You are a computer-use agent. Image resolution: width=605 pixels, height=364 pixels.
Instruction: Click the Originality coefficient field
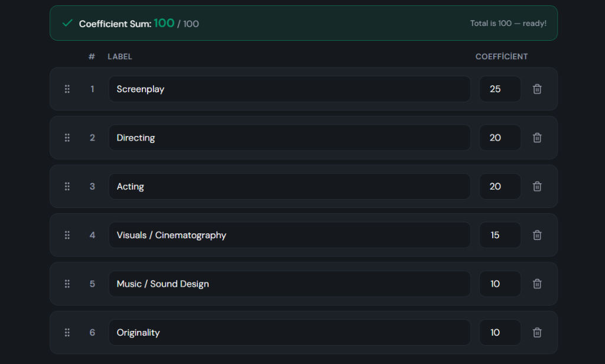[500, 332]
